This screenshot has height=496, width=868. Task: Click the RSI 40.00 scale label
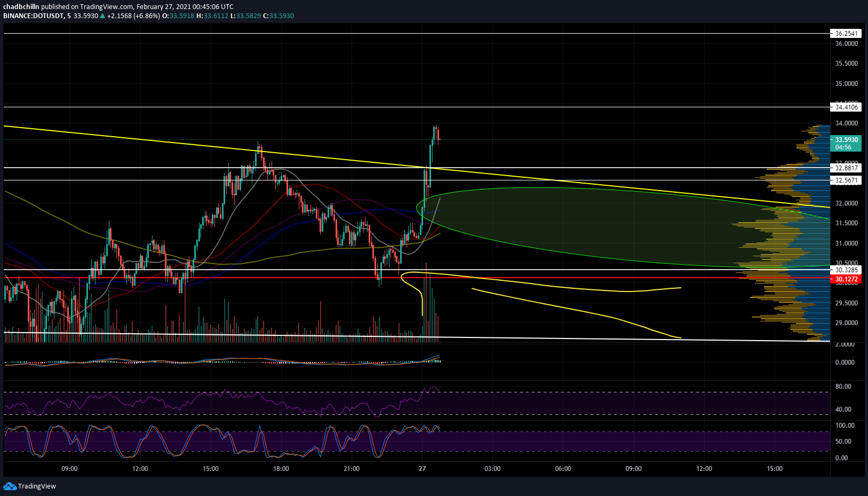coord(843,410)
